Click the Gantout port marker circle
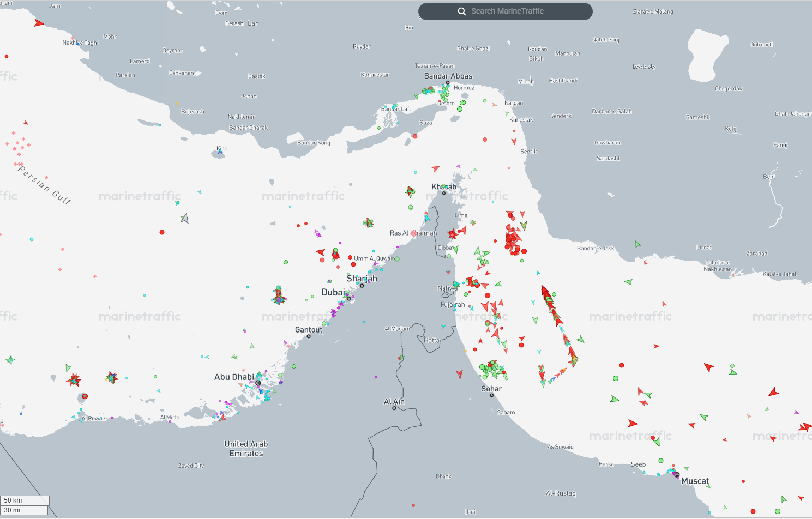The width and height of the screenshot is (812, 519). point(309,336)
